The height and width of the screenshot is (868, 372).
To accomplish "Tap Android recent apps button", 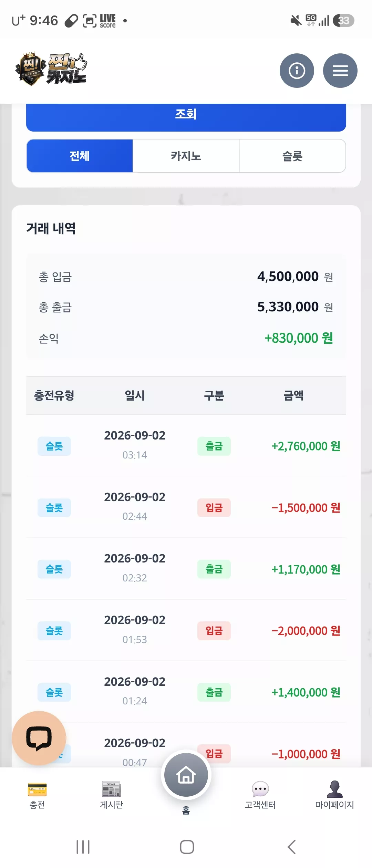I will (83, 847).
